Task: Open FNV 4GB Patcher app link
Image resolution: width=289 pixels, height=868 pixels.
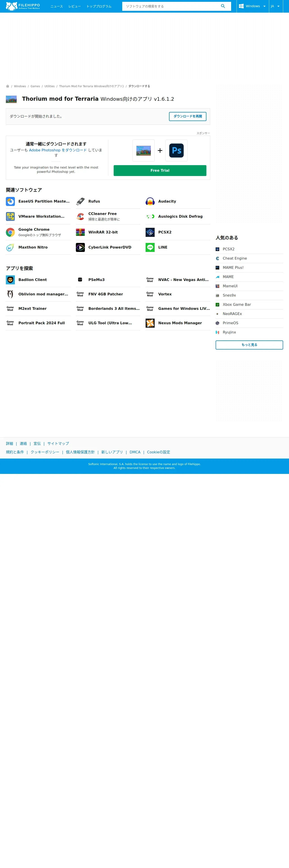Action: [x=106, y=294]
